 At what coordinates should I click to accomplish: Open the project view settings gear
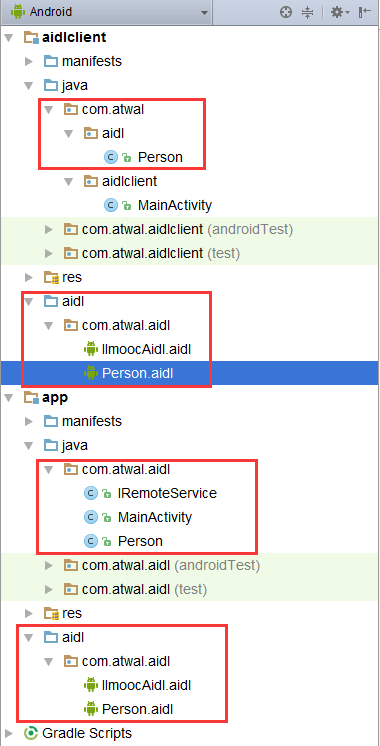point(340,12)
